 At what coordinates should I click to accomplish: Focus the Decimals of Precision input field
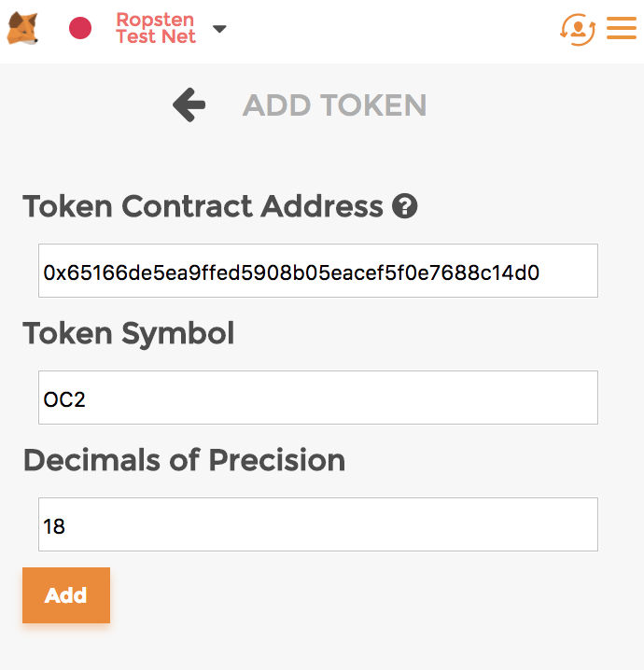[318, 524]
